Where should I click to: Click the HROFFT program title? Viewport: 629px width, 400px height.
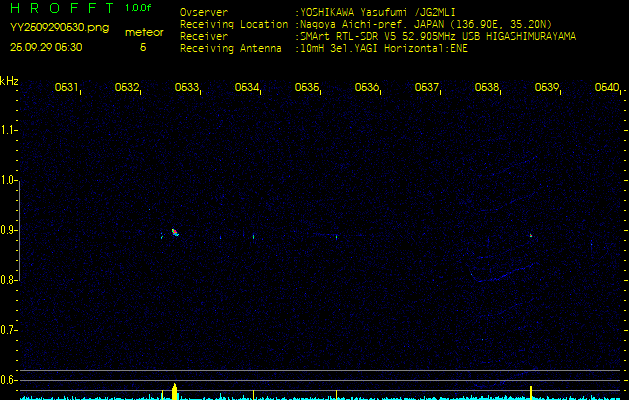click(x=62, y=8)
